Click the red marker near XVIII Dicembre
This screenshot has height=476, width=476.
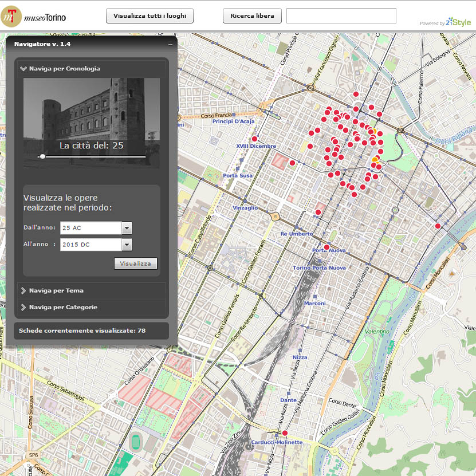[254, 139]
